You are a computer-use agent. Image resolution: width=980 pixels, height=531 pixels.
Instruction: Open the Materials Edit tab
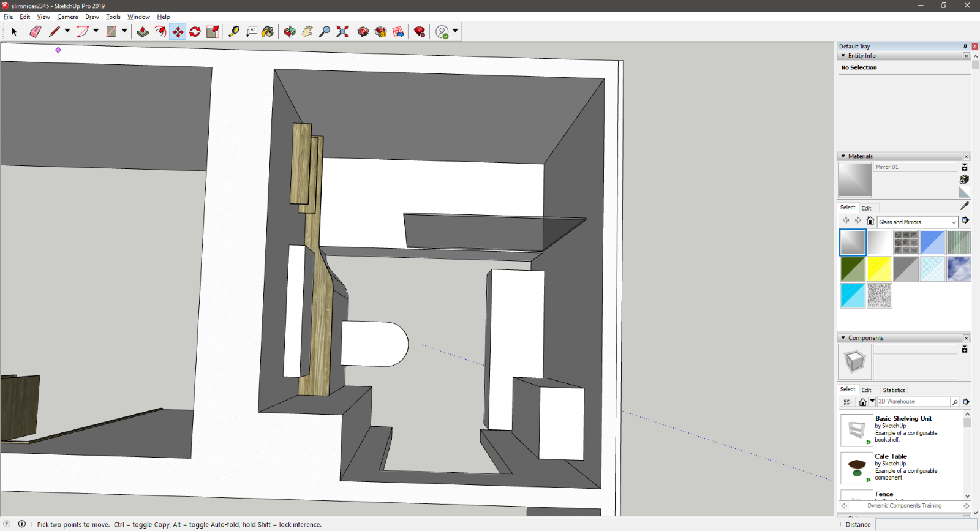coord(866,208)
